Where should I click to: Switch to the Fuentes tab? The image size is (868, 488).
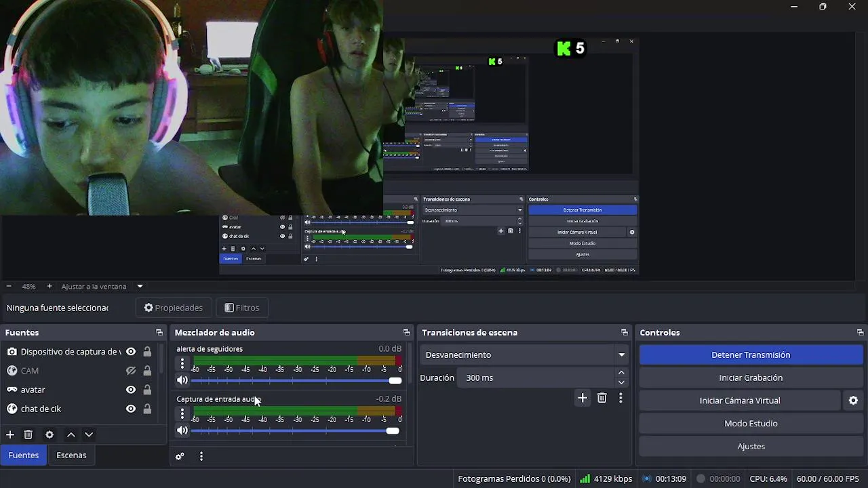24,455
